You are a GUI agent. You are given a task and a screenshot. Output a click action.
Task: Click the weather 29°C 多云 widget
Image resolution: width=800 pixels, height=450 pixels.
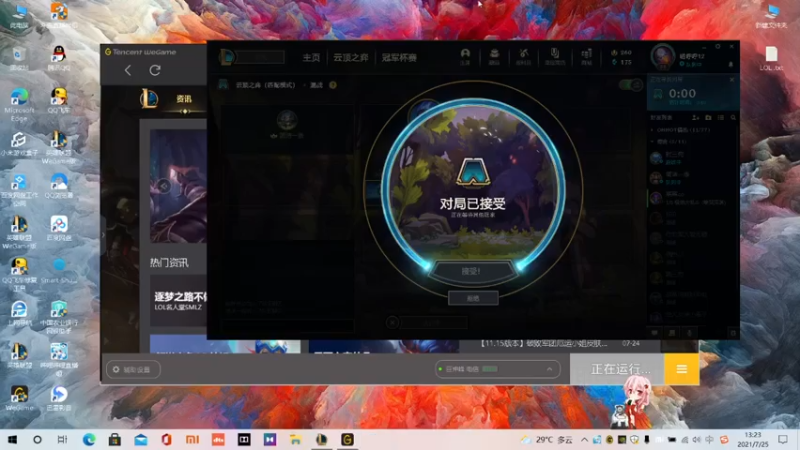pos(546,439)
